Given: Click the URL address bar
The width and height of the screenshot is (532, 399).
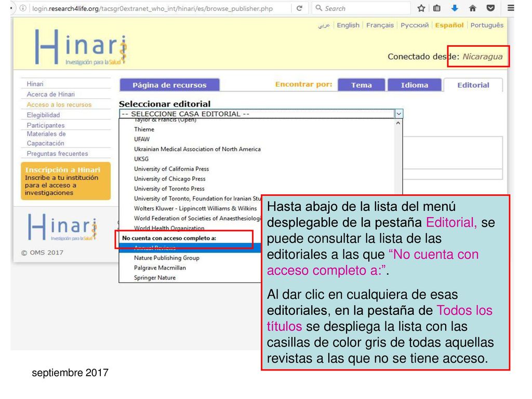Looking at the screenshot, I should [153, 8].
